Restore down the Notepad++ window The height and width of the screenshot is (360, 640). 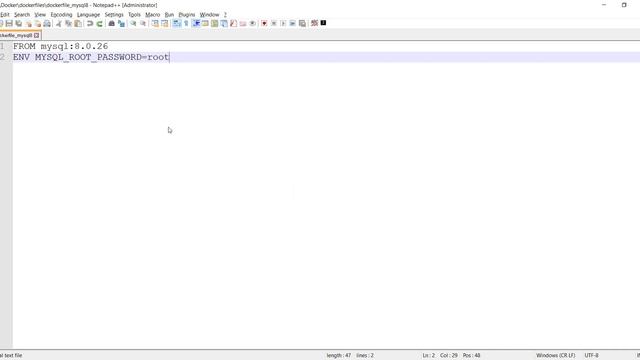(624, 5)
